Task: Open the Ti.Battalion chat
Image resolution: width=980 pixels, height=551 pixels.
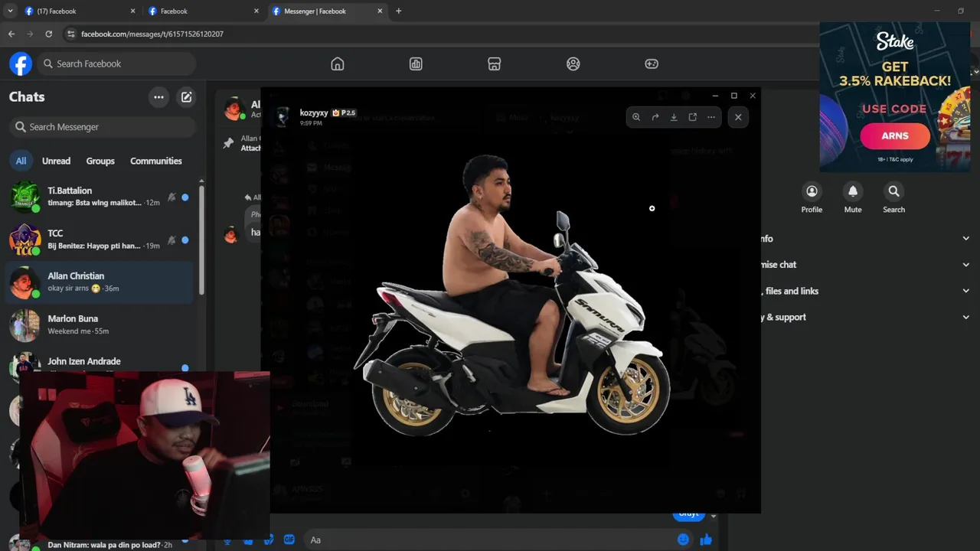Action: [x=100, y=197]
